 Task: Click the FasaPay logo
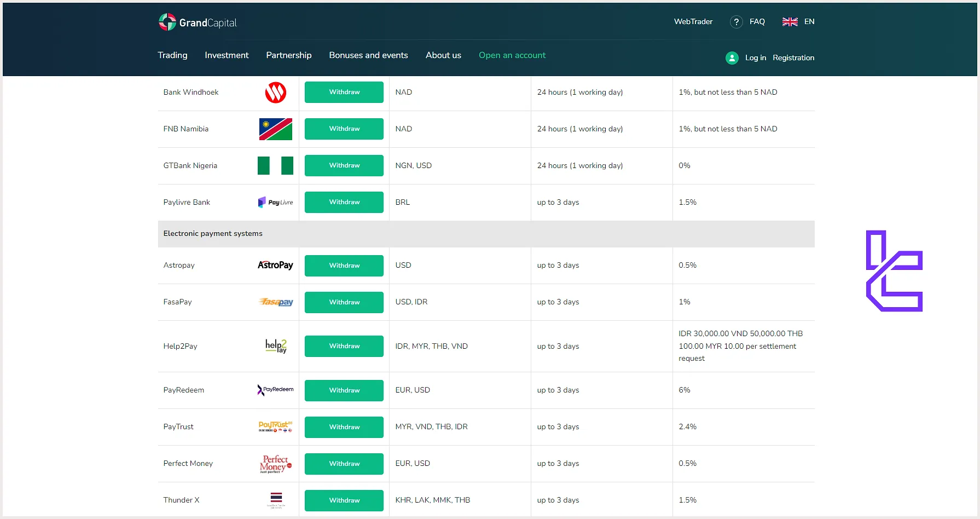275,302
